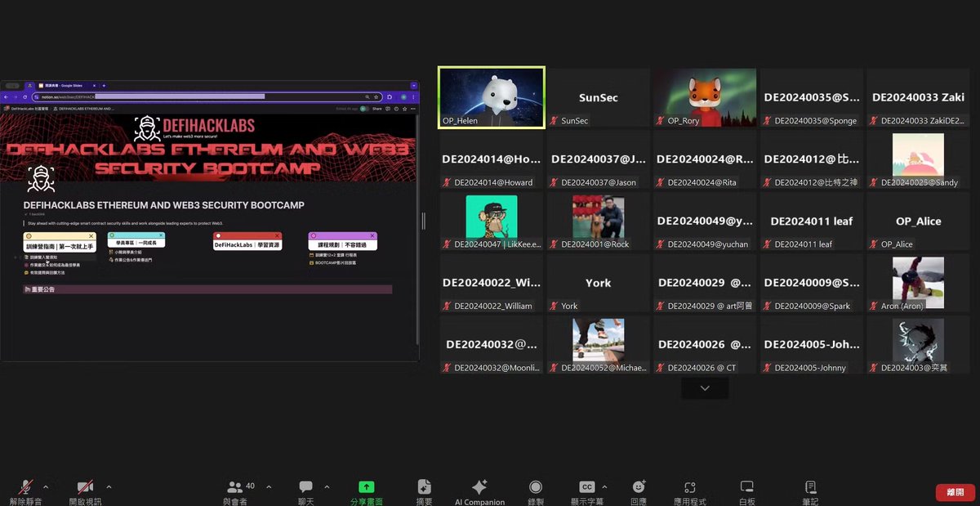Open the 訓練營指南 | 第一次就上手 card
This screenshot has height=506, width=980.
[x=59, y=242]
